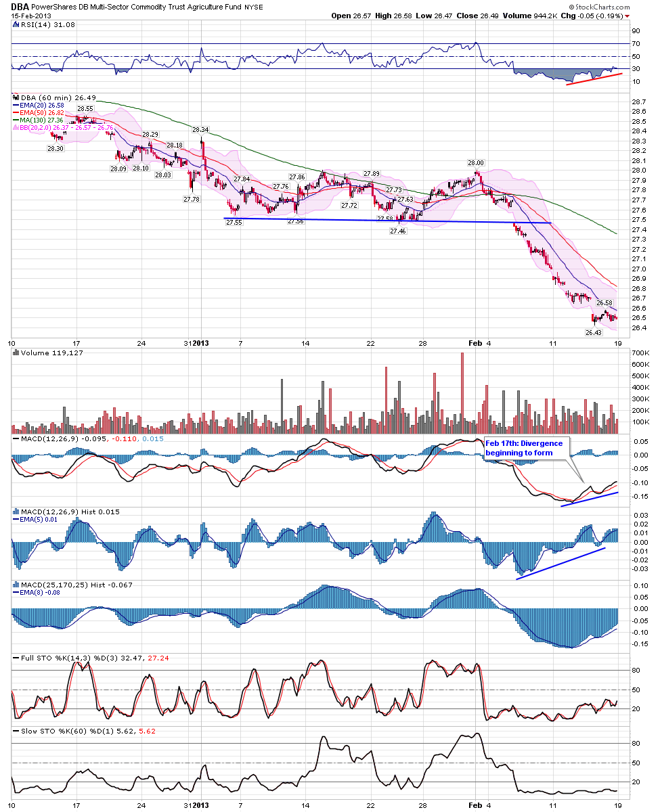The height and width of the screenshot is (812, 660).
Task: Click the 27.56 support label
Action: pos(295,221)
